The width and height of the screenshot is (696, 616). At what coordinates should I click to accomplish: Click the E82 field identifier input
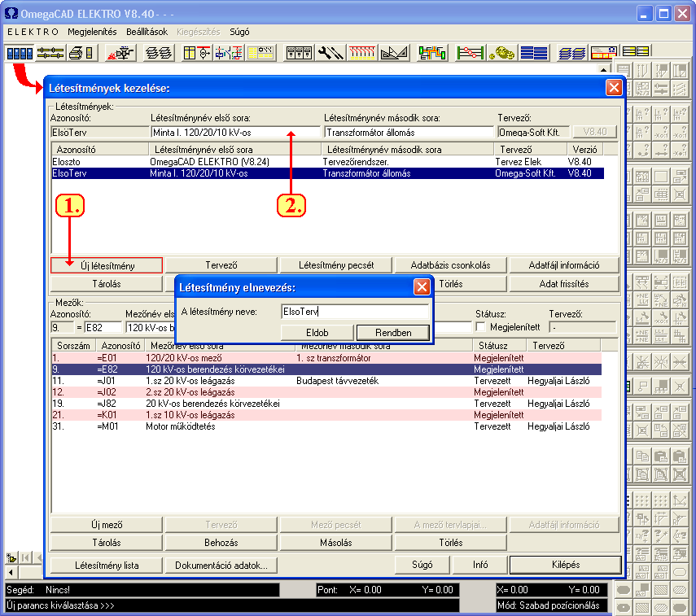tap(103, 327)
